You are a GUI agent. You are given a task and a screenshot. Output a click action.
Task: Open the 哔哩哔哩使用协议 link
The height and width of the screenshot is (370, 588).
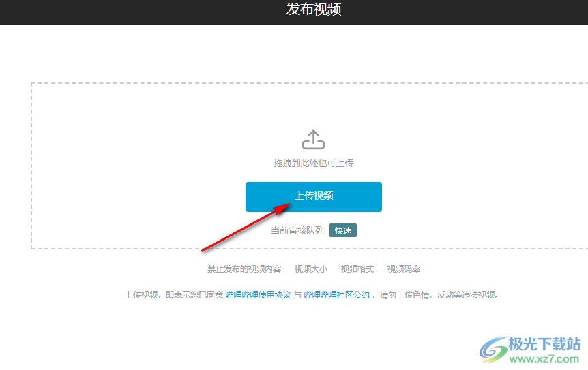coord(258,295)
